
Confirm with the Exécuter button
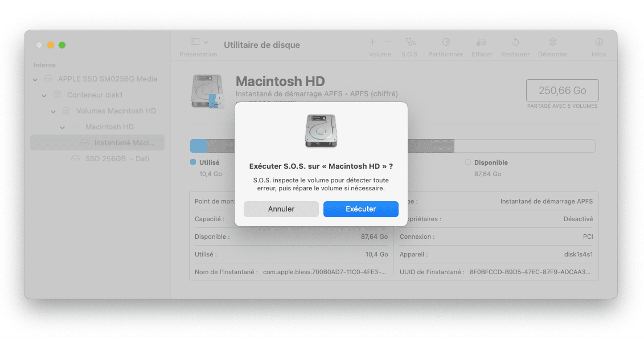361,209
